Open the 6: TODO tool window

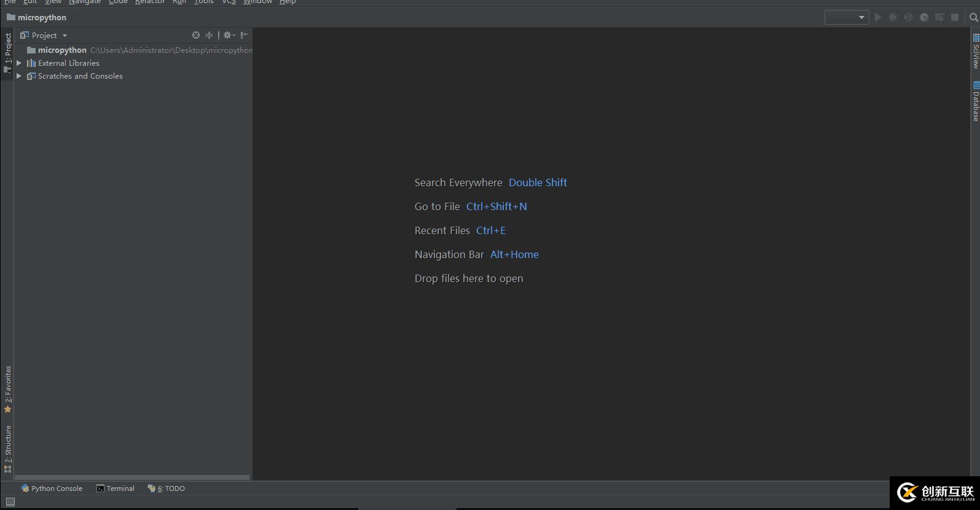[166, 488]
